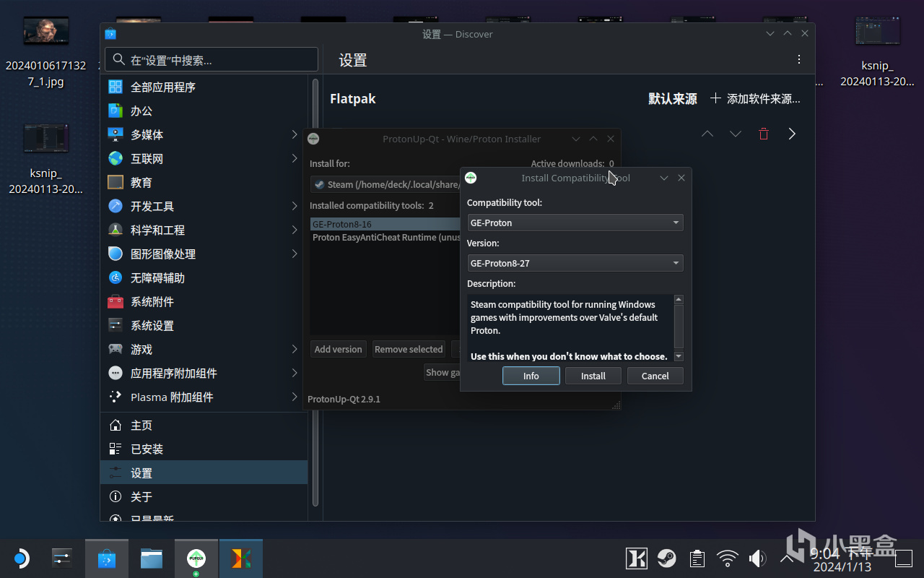
Task: Open the Compatibility tool dropdown showing GE-Proton
Action: (575, 223)
